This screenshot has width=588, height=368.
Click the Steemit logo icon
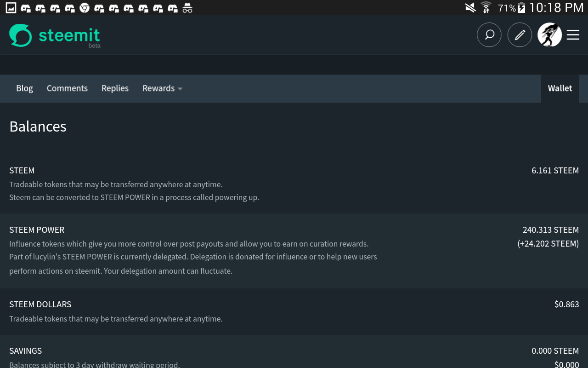[x=21, y=35]
